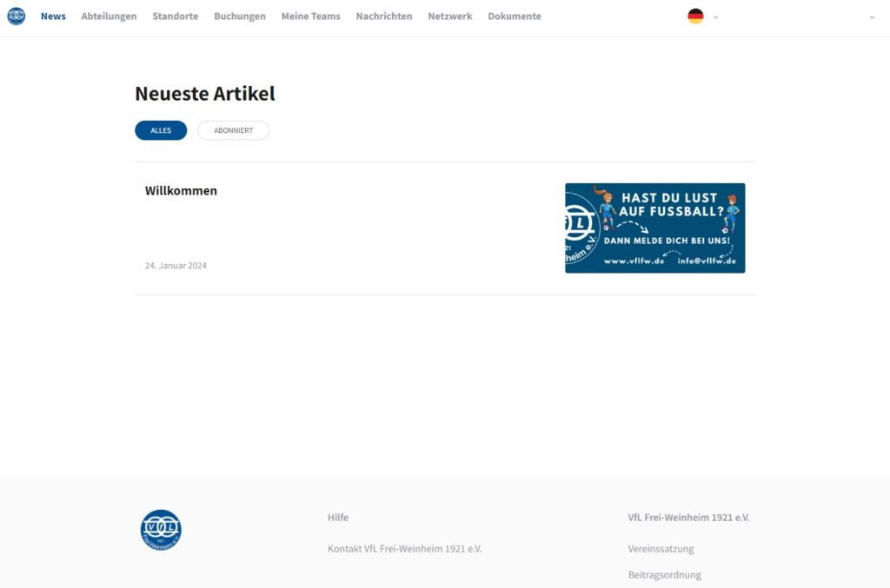Select the ALLES filter pill
This screenshot has width=890, height=588.
click(x=161, y=130)
